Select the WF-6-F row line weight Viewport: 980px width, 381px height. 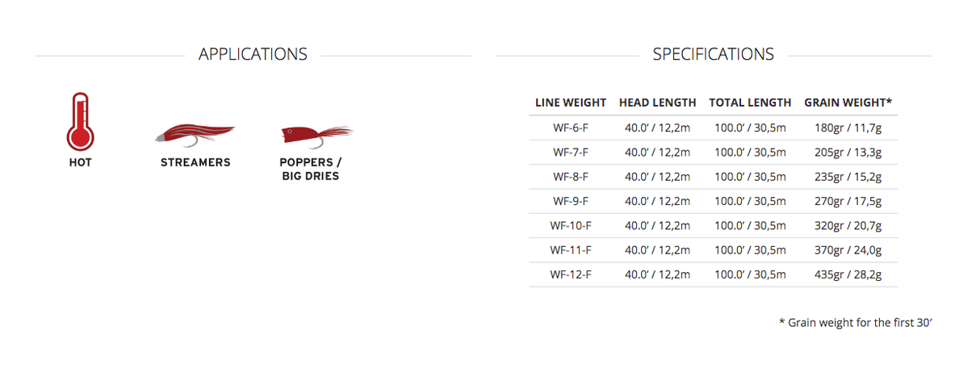pyautogui.click(x=571, y=128)
